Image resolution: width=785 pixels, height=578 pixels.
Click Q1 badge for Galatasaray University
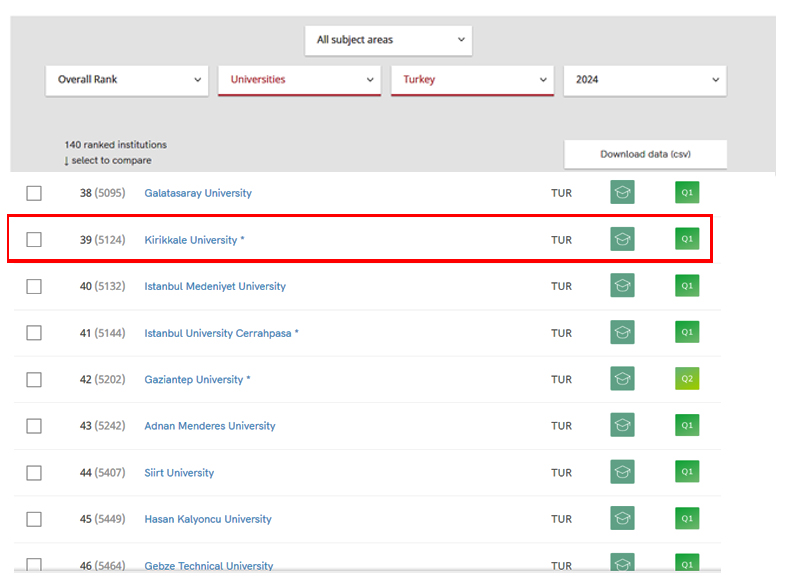coord(687,192)
